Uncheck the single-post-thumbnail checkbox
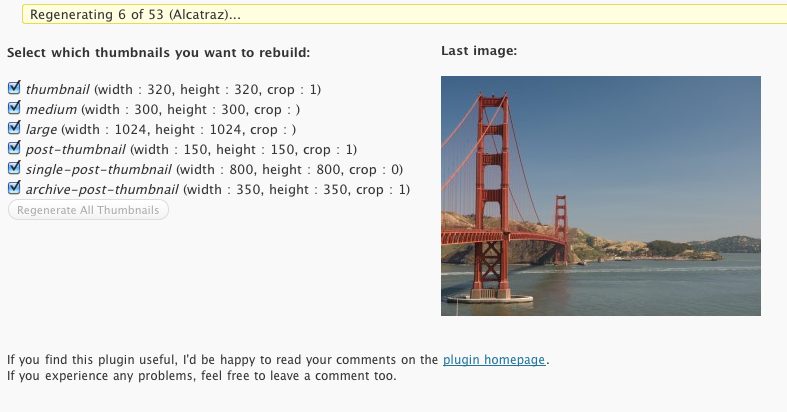 coord(14,168)
